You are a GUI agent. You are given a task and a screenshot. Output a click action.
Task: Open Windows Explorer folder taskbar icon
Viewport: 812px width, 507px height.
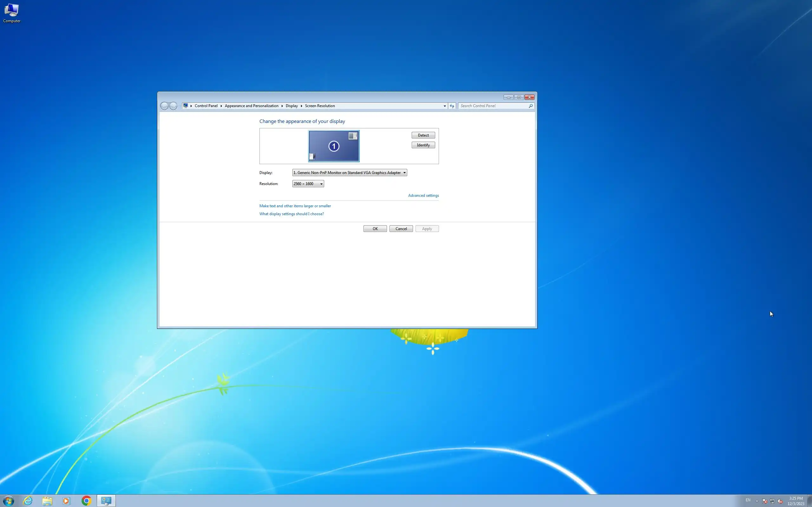coord(47,501)
